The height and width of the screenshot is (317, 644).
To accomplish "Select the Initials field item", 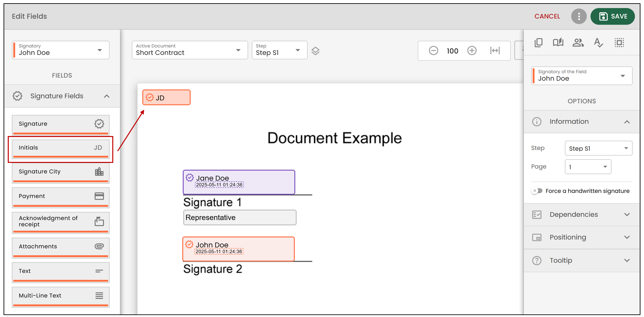I will 61,149.
